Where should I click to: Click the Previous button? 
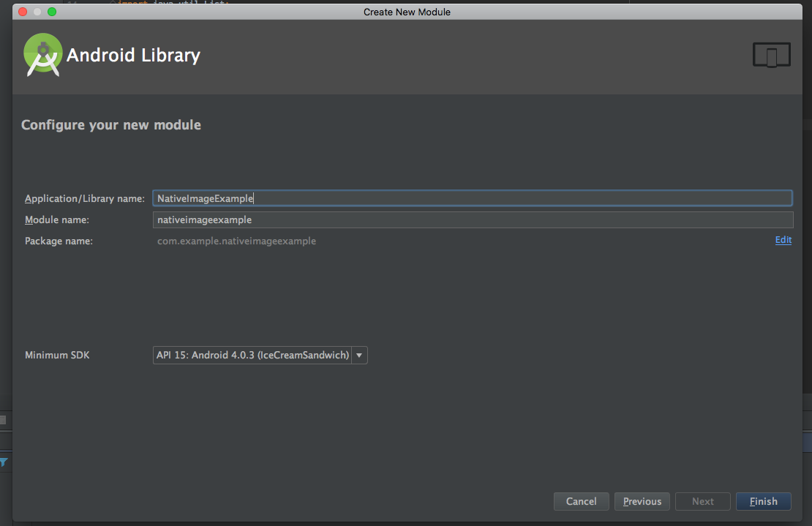pyautogui.click(x=642, y=501)
